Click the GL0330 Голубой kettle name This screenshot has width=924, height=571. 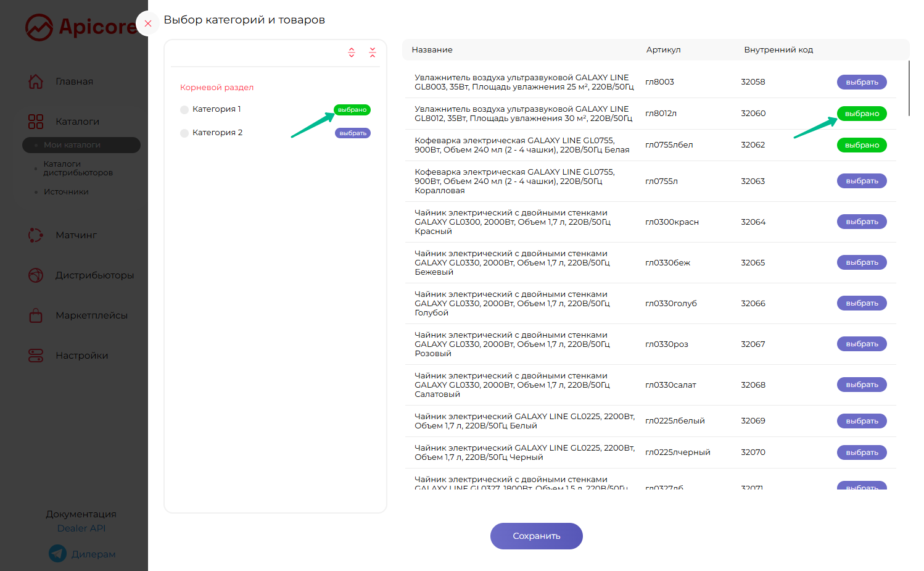click(x=513, y=304)
